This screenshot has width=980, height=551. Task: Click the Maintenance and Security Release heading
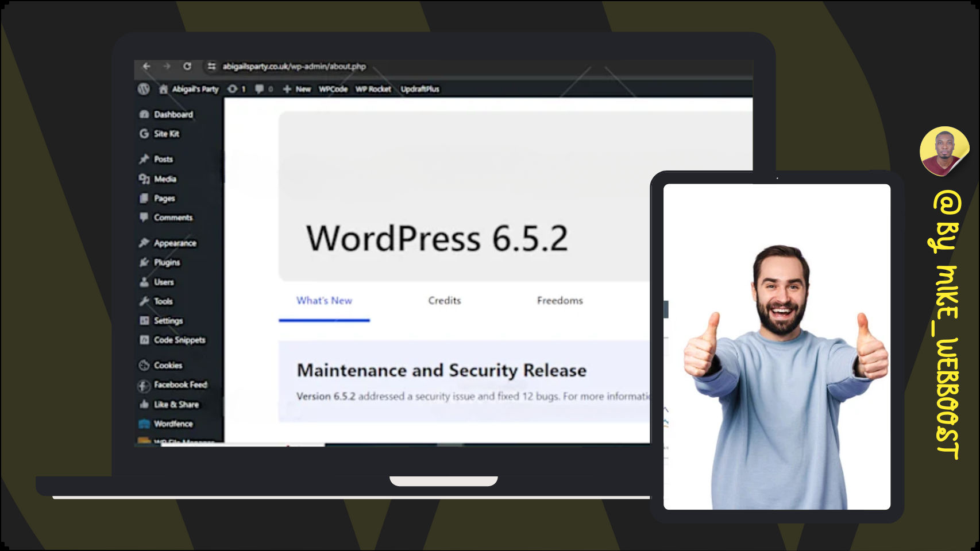point(442,371)
